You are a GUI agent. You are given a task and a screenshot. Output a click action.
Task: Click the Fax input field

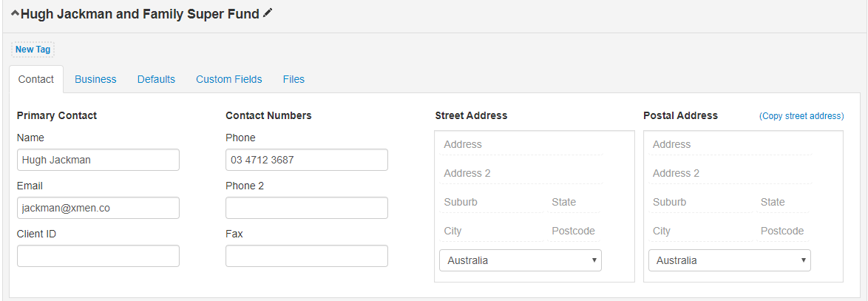[x=307, y=256]
